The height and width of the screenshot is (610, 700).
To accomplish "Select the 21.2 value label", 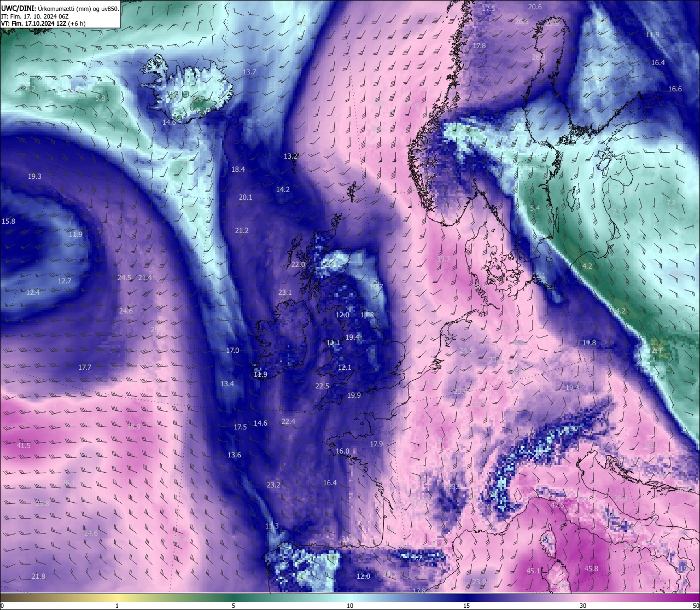I will point(242,231).
